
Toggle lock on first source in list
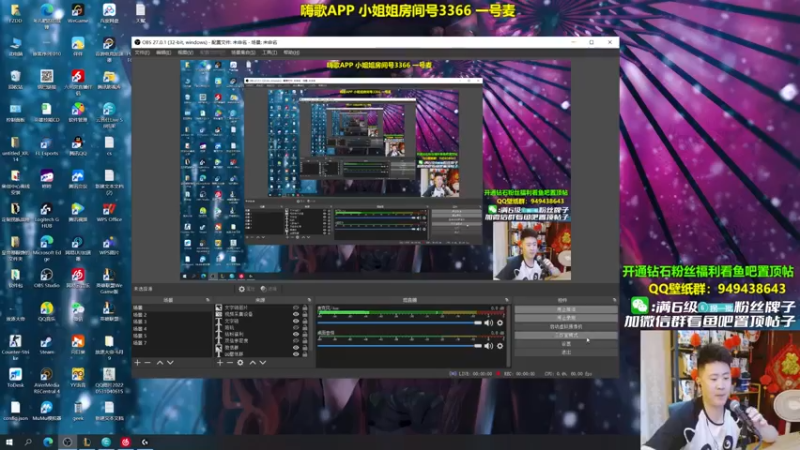[x=305, y=308]
